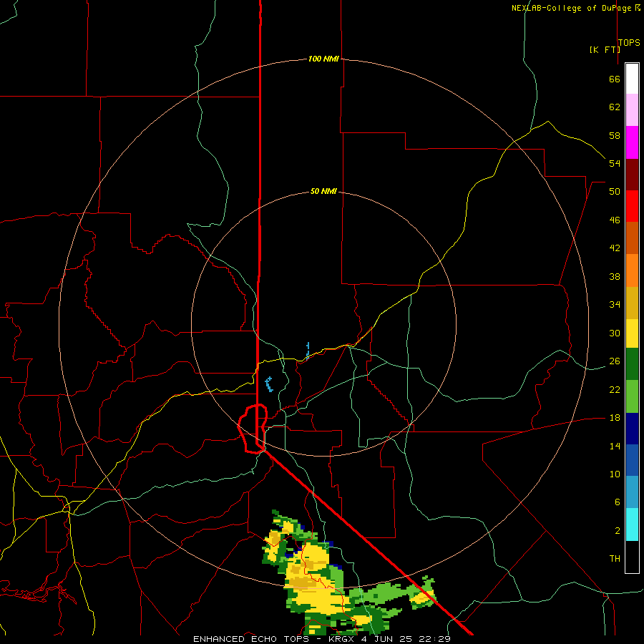
Task: Click the 30 legend value
Action: point(615,333)
